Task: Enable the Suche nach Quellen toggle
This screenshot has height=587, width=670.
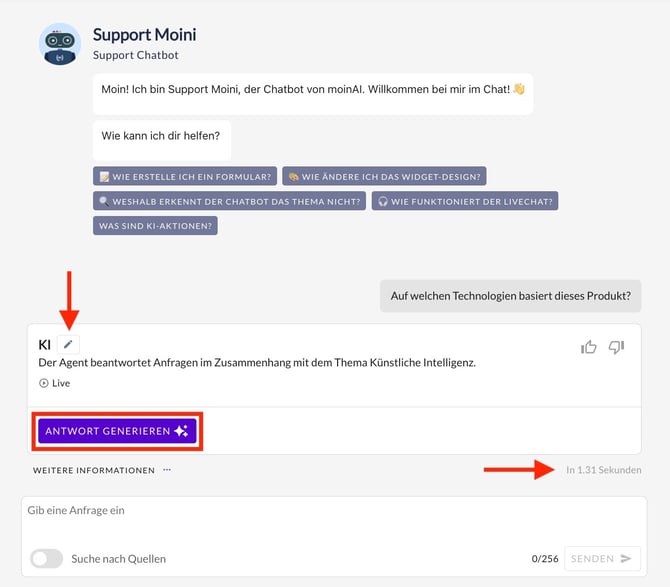Action: [46, 559]
